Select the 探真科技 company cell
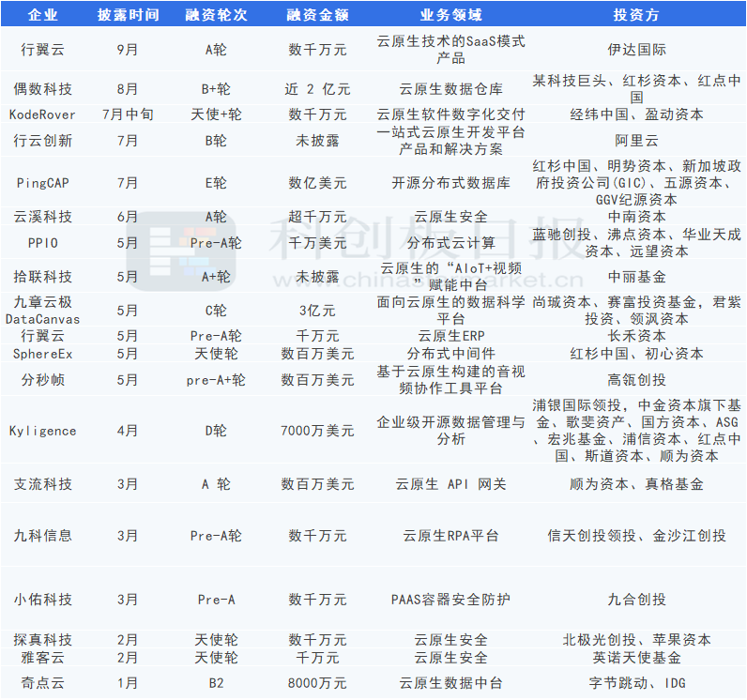The image size is (747, 700). tap(43, 640)
